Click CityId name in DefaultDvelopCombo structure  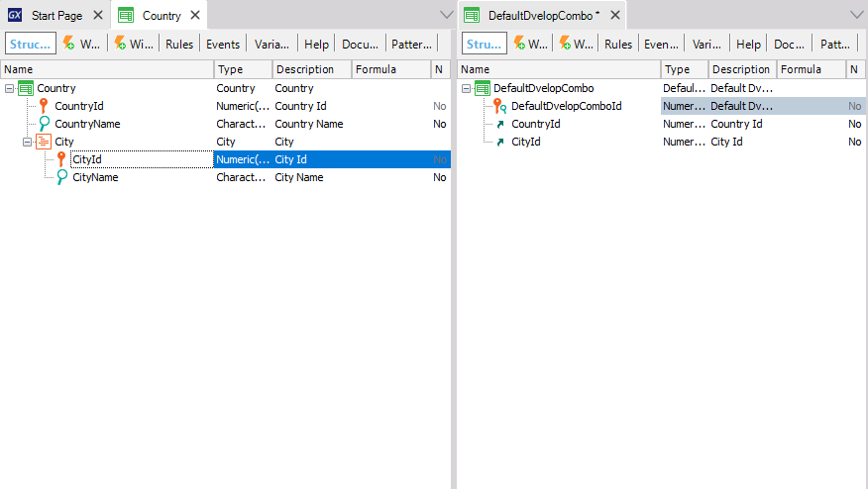pyautogui.click(x=525, y=142)
